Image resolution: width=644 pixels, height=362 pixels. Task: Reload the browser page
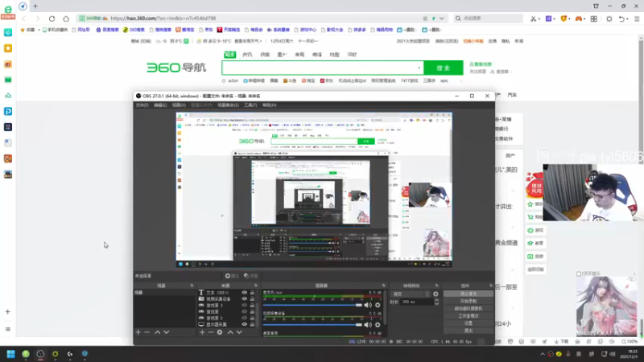tap(52, 19)
